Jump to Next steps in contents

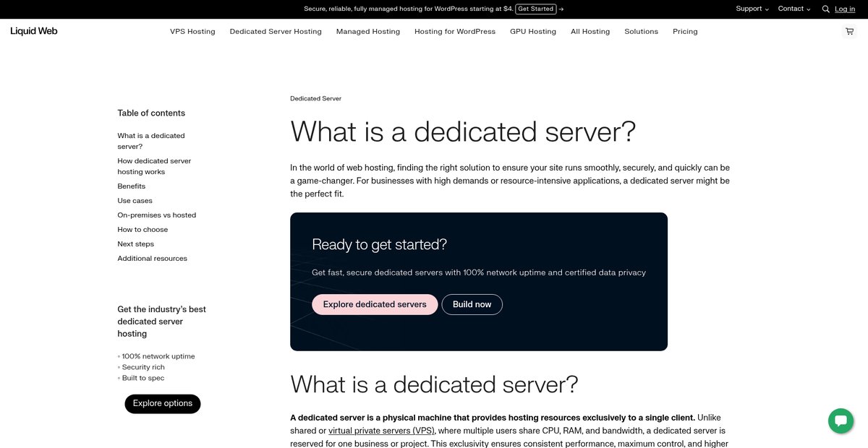(136, 244)
